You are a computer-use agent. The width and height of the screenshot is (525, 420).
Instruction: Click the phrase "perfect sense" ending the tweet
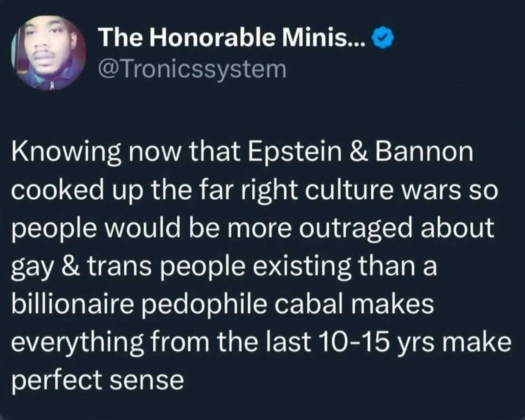(x=97, y=381)
